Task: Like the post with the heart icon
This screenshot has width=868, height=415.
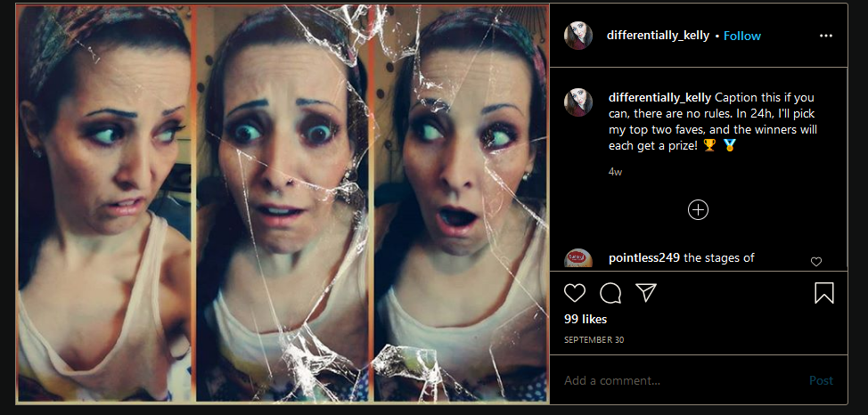Action: [575, 293]
